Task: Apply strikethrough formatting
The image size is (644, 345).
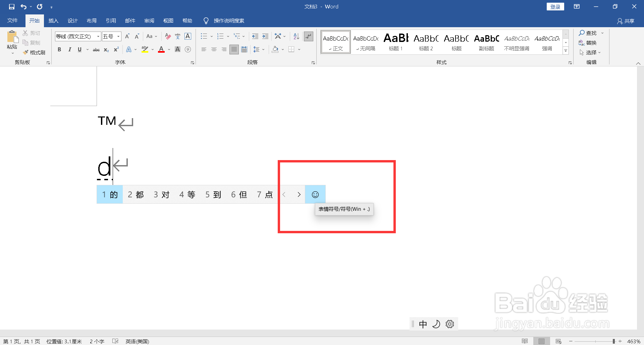Action: 96,50
